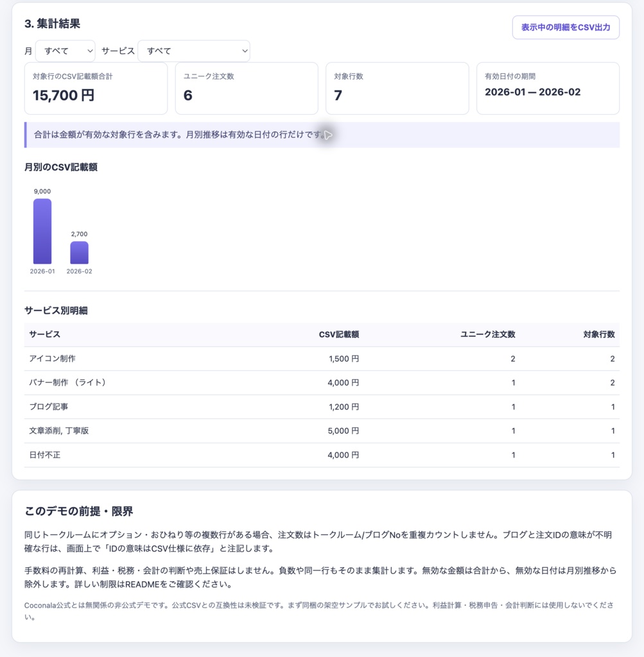Click the 1,200 円 amount cell
The width and height of the screenshot is (644, 657).
click(344, 407)
